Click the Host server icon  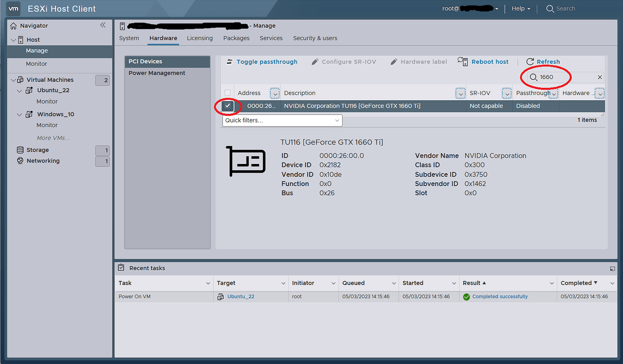point(21,39)
